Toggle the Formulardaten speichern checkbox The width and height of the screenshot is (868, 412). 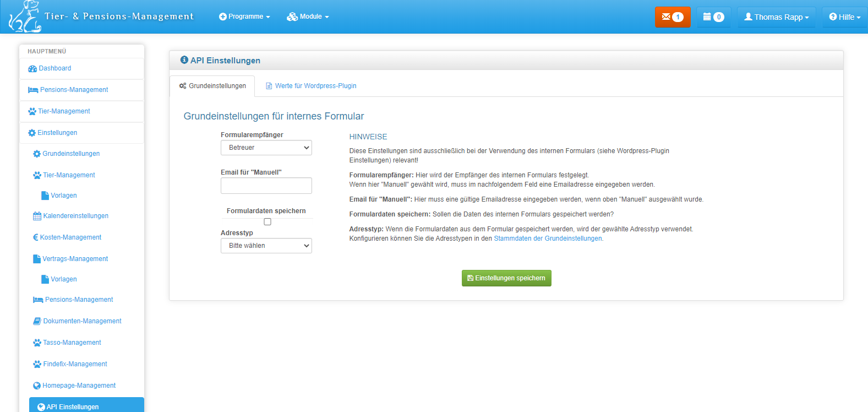[268, 222]
